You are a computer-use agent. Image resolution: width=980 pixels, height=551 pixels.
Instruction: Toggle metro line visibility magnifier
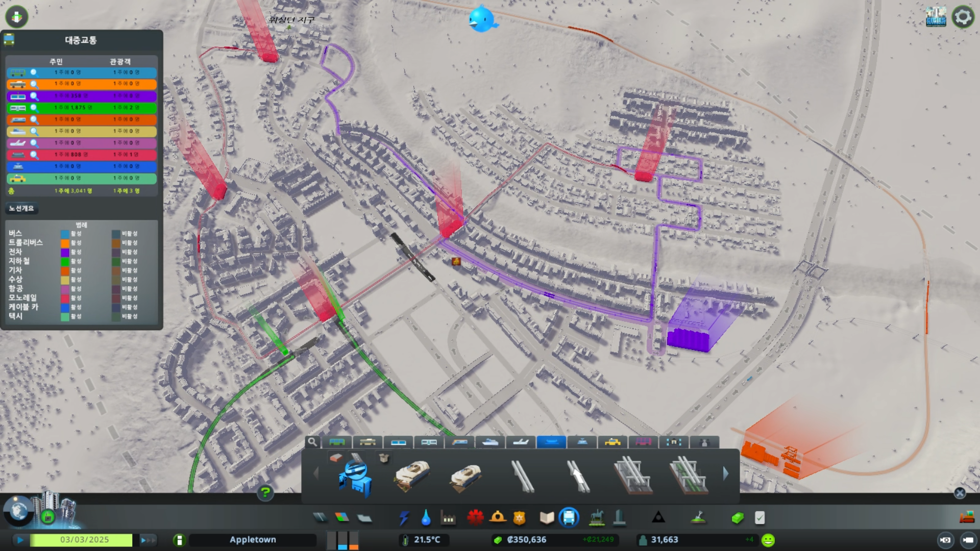coord(34,108)
